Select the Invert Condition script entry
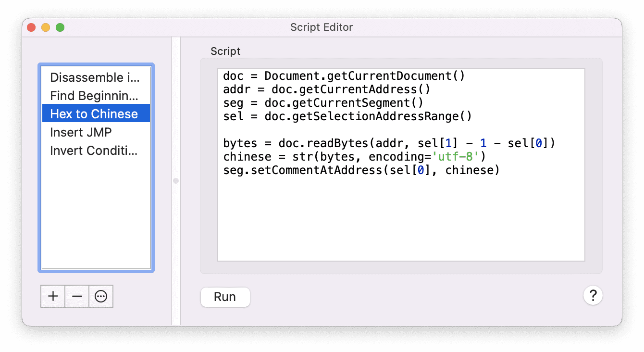Screen dimensions: 644x352 (x=96, y=151)
